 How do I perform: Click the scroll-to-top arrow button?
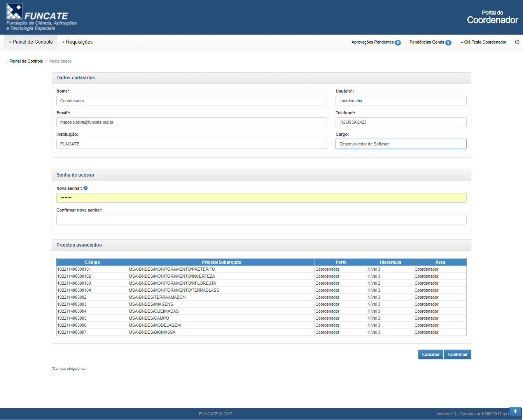tap(515, 411)
